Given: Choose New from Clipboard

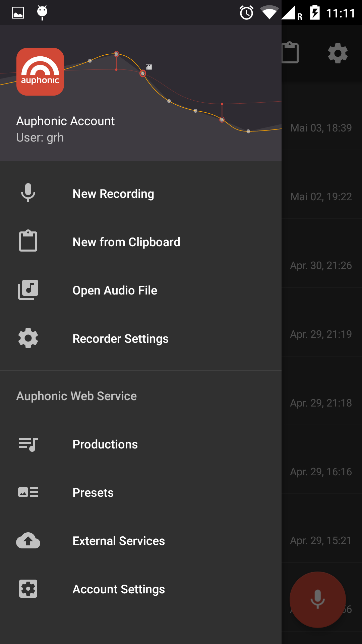Looking at the screenshot, I should [126, 242].
